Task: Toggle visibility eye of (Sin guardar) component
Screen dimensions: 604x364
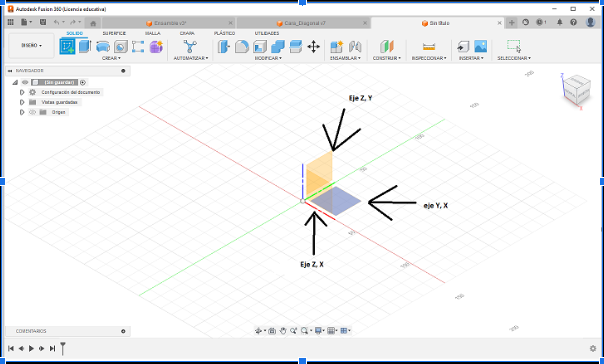Action: (25, 82)
